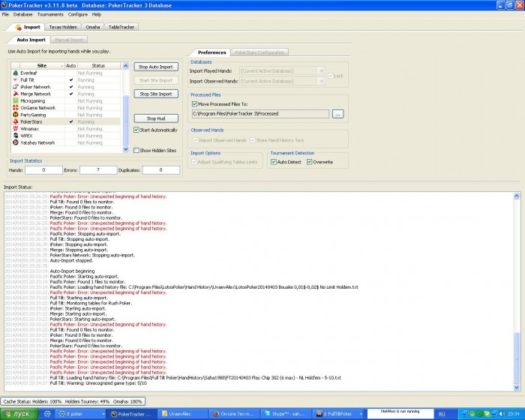
Task: Toggle PokerStars auto import checkmark
Action: [71, 122]
